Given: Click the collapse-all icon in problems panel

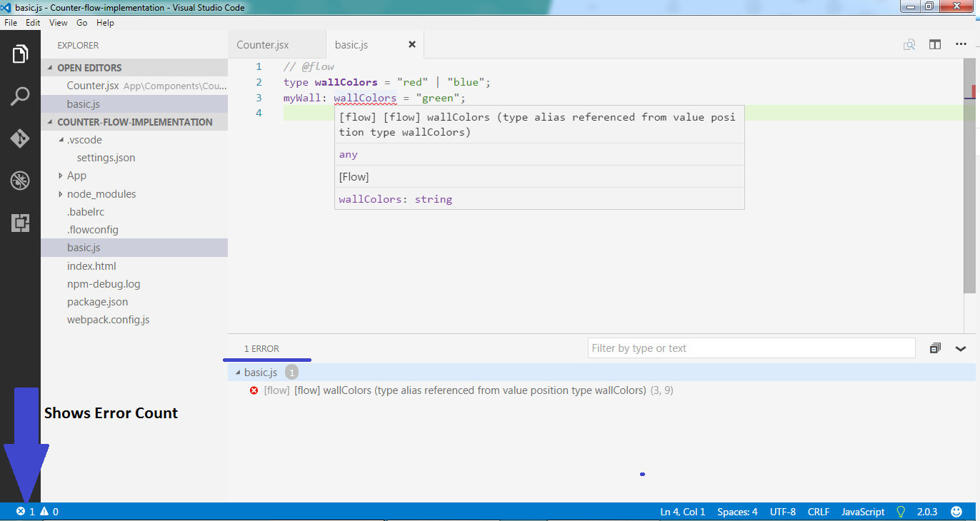Looking at the screenshot, I should [935, 348].
